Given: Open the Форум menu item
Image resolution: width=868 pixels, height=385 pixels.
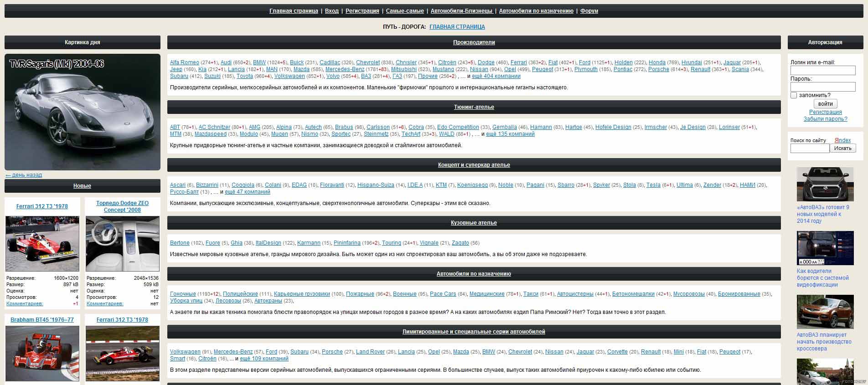Looking at the screenshot, I should tap(589, 11).
